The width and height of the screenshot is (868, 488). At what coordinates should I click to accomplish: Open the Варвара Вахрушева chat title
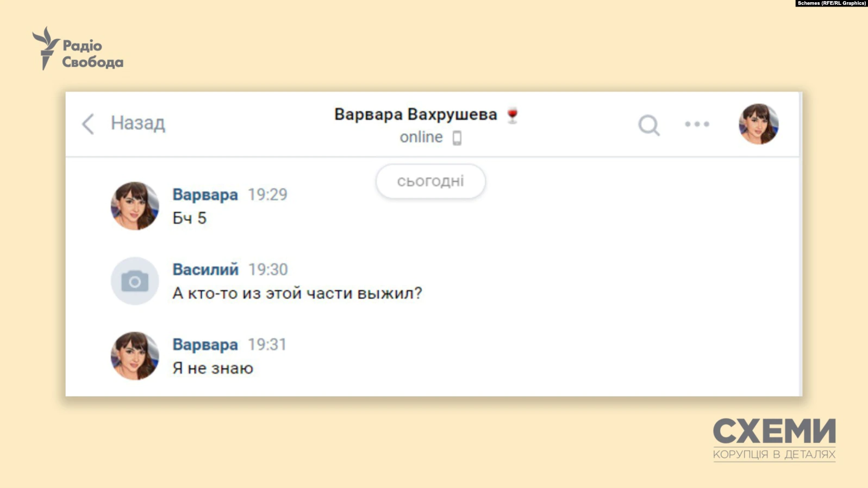[415, 115]
